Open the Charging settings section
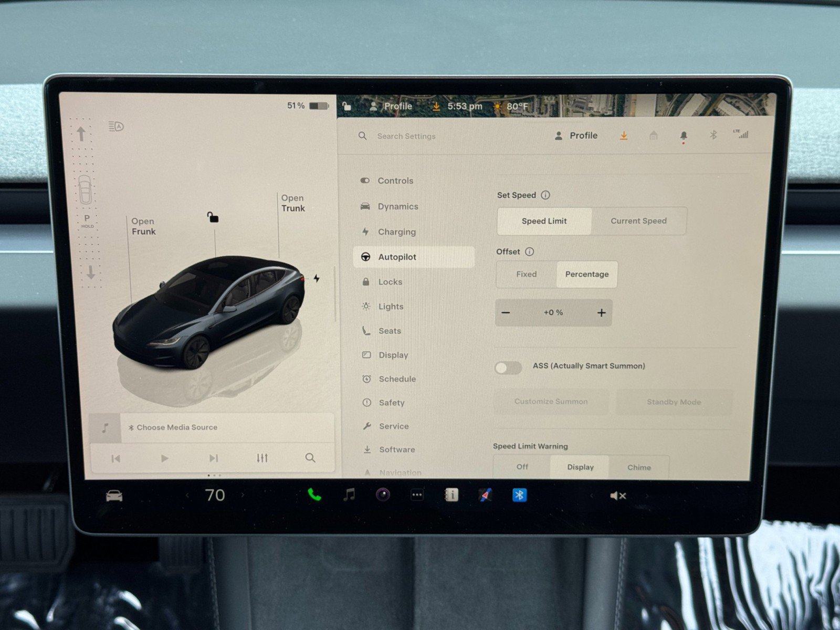 tap(397, 232)
